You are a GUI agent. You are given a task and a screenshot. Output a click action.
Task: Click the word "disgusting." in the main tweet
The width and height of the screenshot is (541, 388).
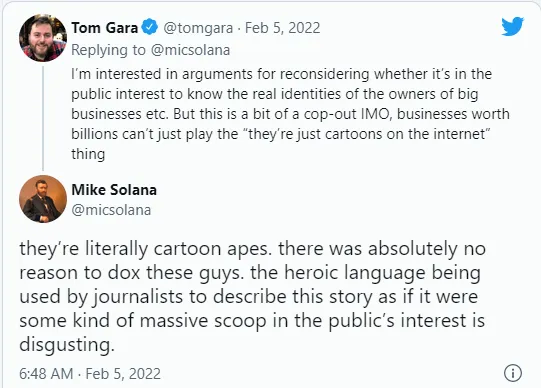pos(67,345)
